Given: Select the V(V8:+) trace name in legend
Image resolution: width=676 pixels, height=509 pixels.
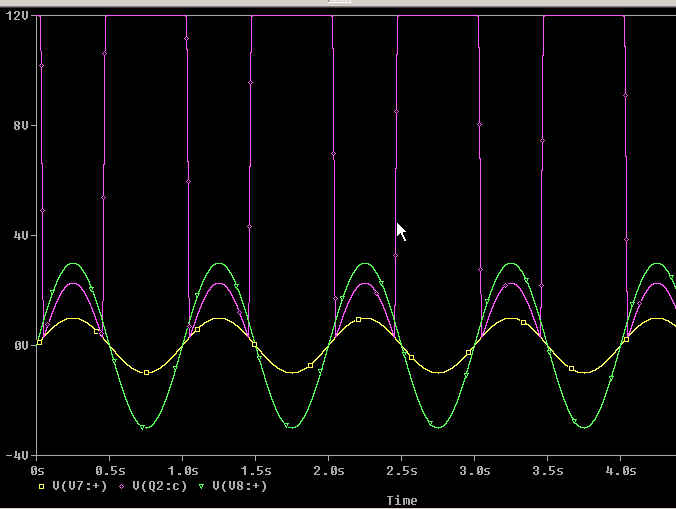Looking at the screenshot, I should click(x=236, y=486).
